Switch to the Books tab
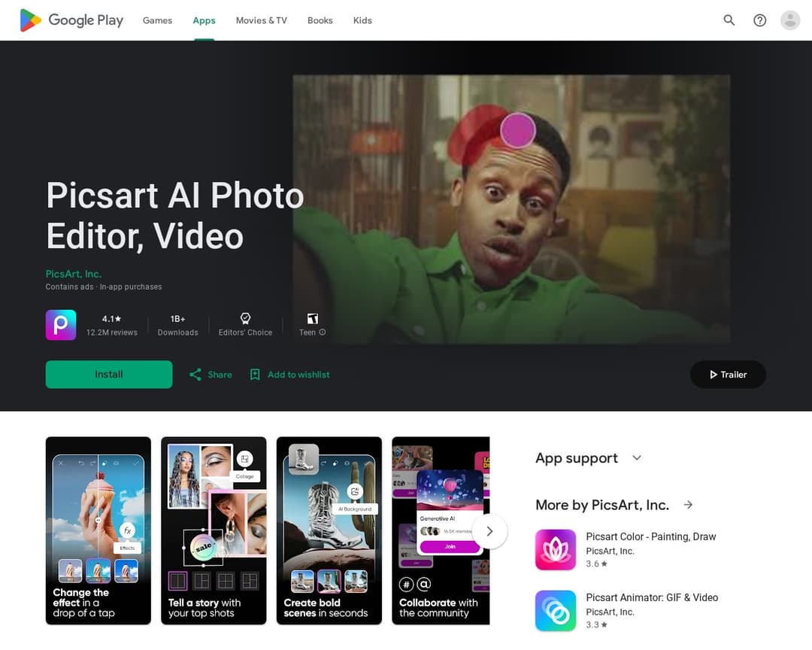This screenshot has height=650, width=812. click(x=320, y=20)
